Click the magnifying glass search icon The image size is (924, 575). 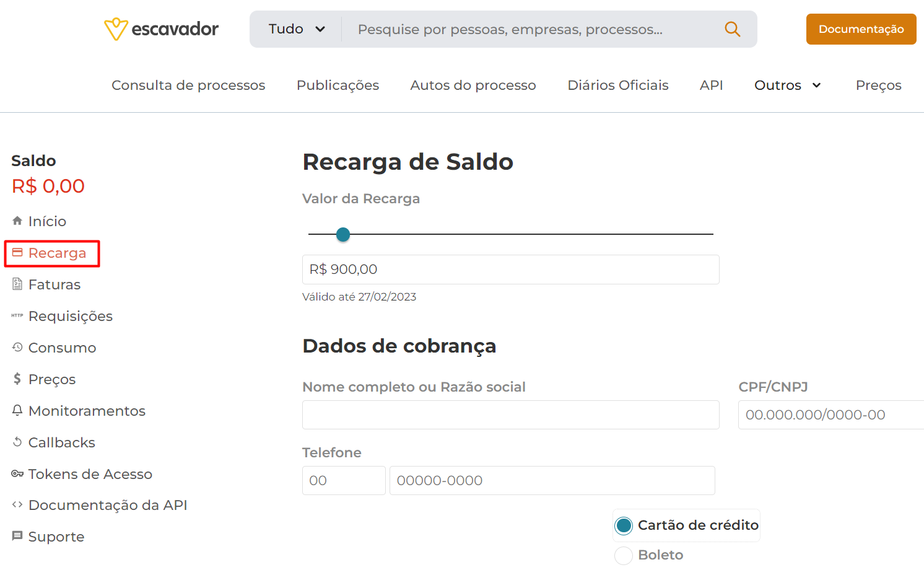coord(732,29)
